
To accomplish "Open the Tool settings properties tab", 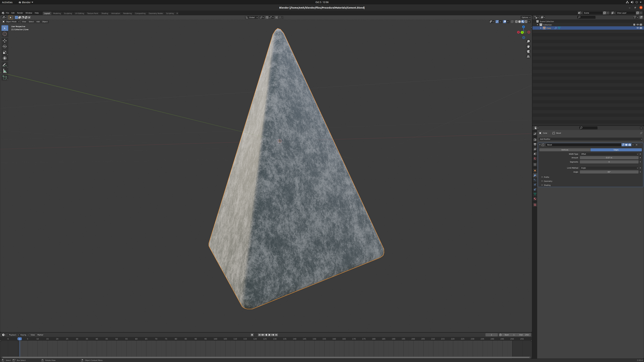I will pyautogui.click(x=535, y=134).
